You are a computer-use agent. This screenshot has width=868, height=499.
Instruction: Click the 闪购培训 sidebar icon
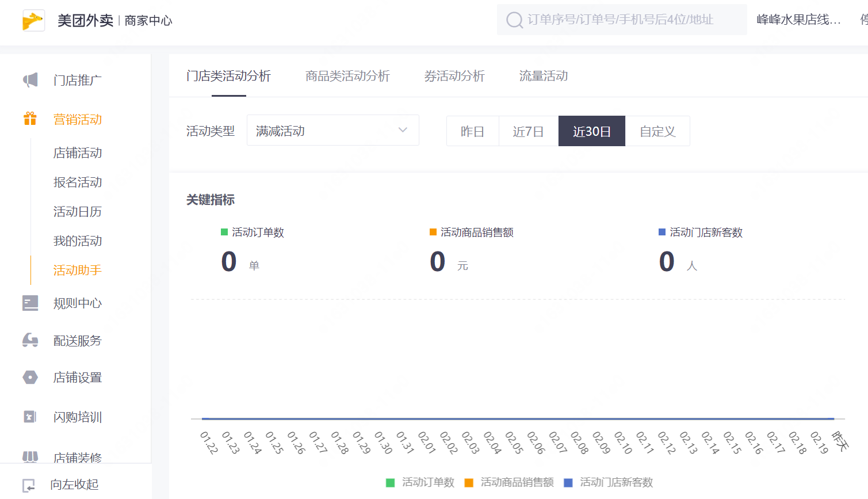coord(30,417)
